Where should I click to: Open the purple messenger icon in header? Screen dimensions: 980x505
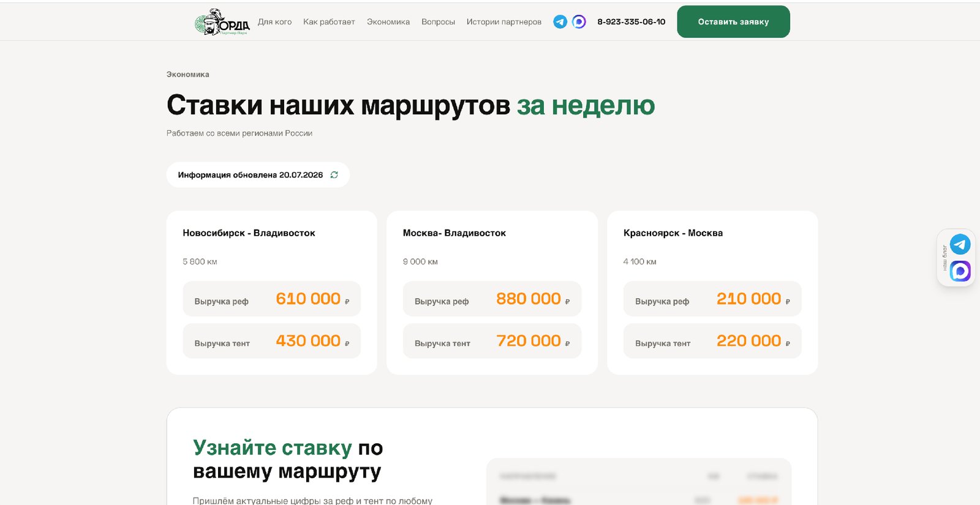coord(579,22)
